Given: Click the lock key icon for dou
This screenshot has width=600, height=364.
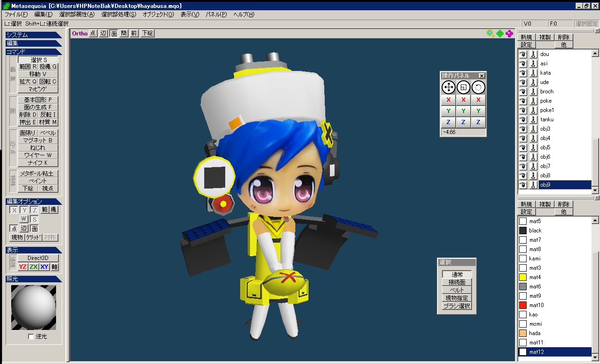Looking at the screenshot, I should point(533,54).
